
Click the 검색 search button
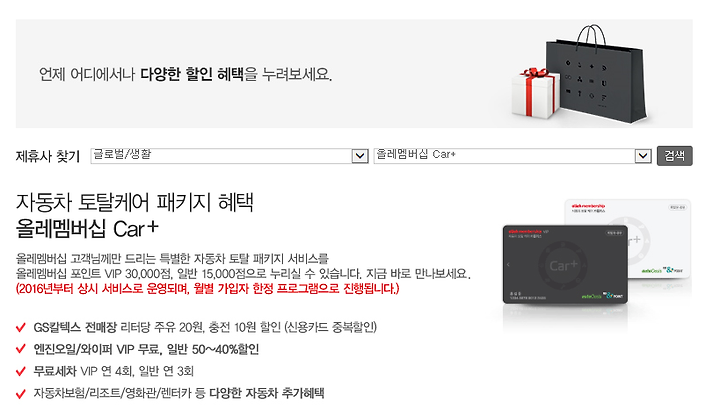675,156
